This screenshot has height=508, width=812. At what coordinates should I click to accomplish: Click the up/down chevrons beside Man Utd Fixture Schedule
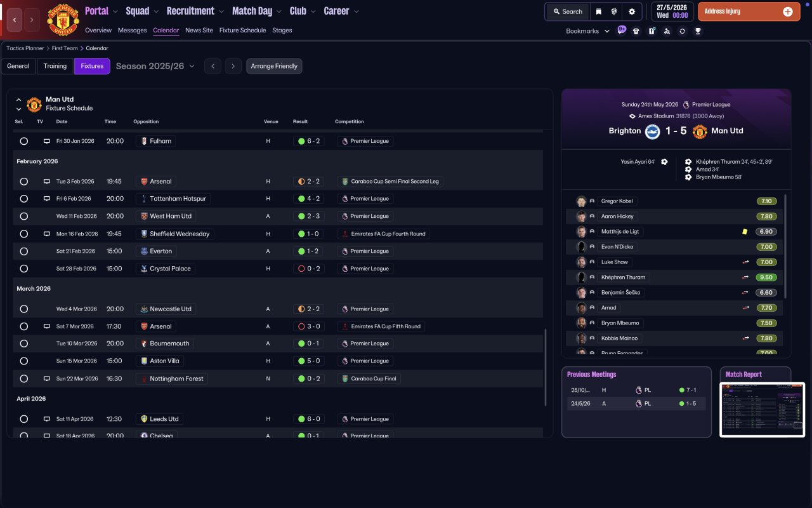(19, 104)
